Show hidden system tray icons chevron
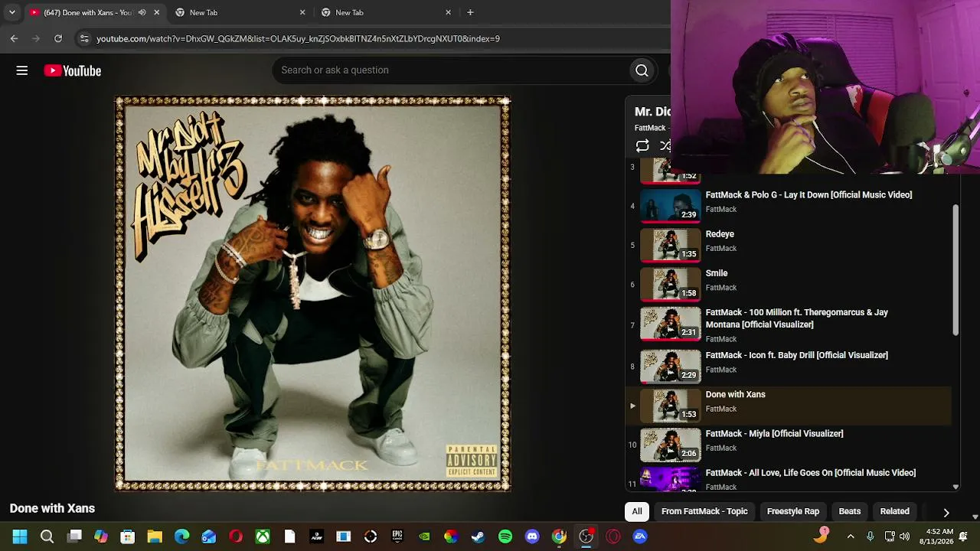The height and width of the screenshot is (551, 980). pos(851,536)
